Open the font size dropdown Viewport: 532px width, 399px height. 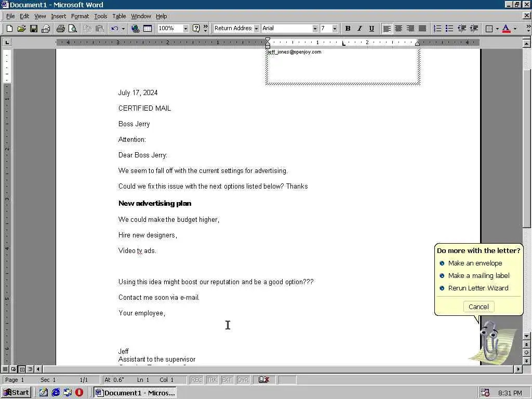[335, 29]
